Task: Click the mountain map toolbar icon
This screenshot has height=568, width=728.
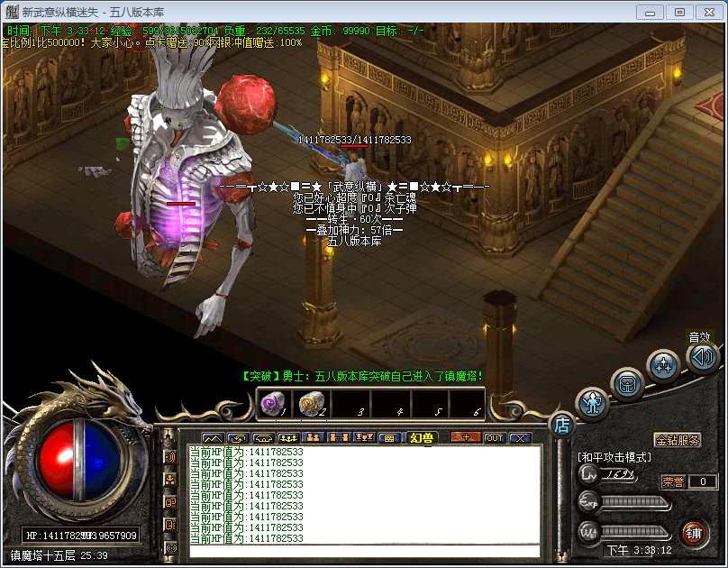Action: [213, 438]
